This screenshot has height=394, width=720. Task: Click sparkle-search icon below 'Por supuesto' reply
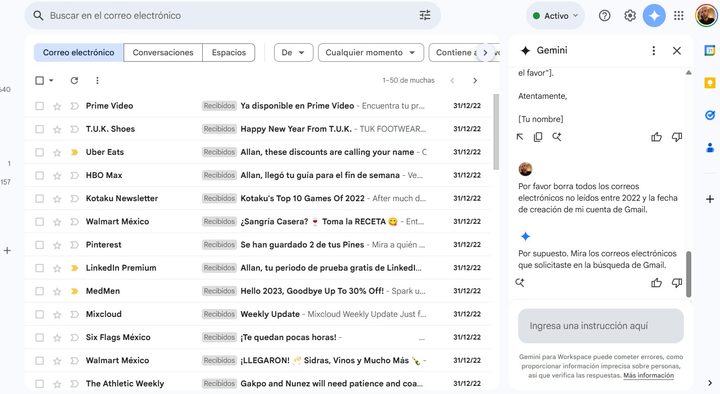(x=520, y=283)
